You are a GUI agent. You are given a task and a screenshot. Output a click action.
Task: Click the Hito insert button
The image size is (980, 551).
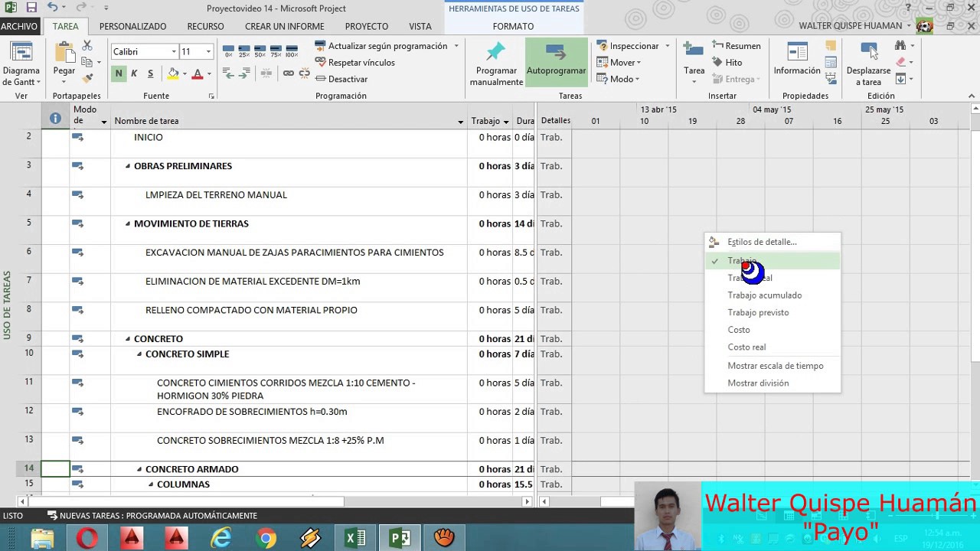727,63
